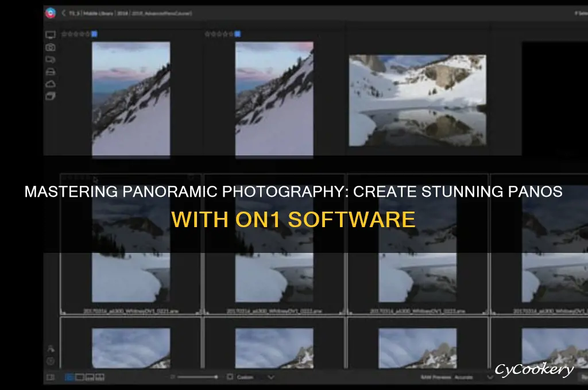Set star rating on first mountain thumbnail

(75, 34)
